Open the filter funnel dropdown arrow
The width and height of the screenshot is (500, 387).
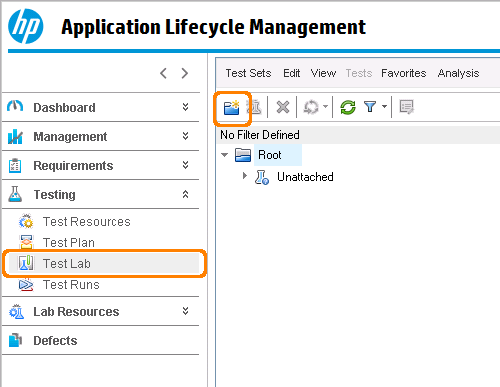pyautogui.click(x=384, y=107)
